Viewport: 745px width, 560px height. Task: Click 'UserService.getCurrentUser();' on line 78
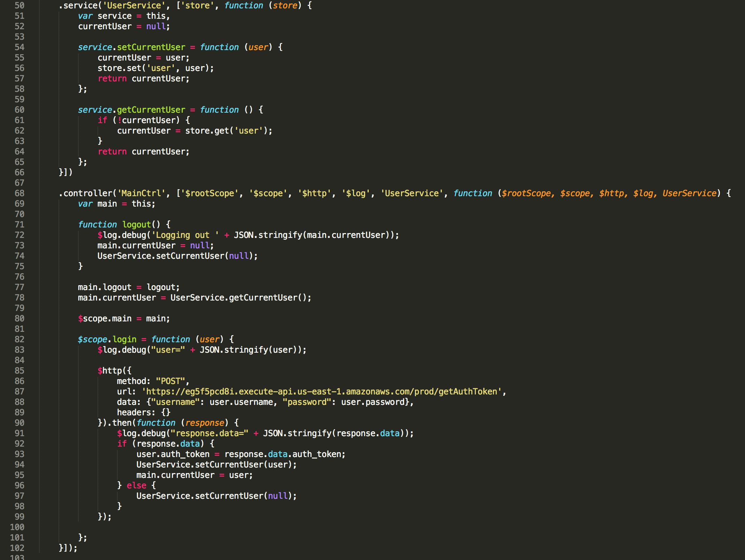point(241,298)
